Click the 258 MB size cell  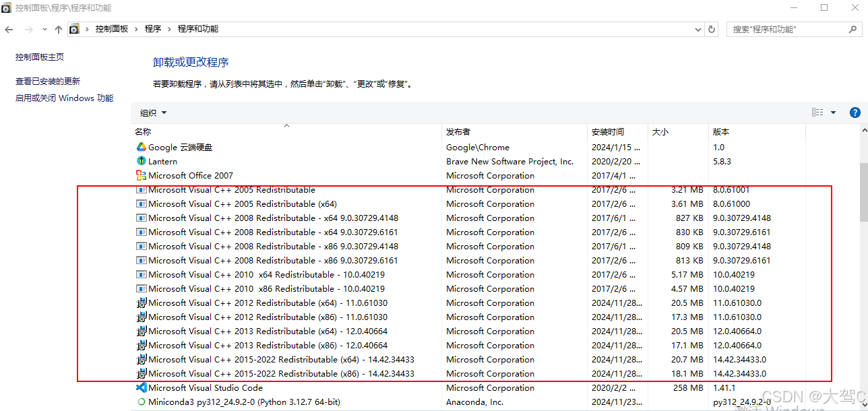(687, 387)
